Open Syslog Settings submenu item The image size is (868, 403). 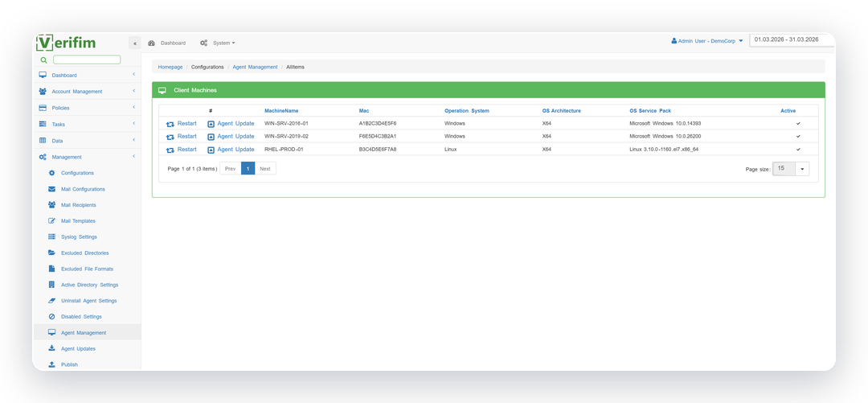(x=79, y=236)
